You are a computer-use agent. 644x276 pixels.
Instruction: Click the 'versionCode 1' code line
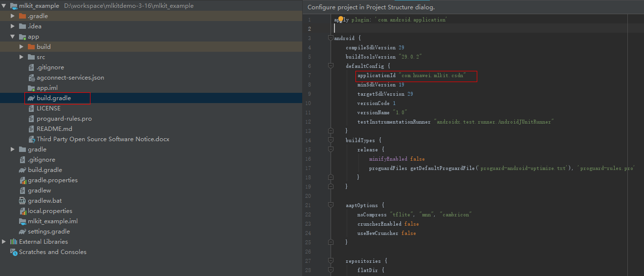pyautogui.click(x=377, y=103)
